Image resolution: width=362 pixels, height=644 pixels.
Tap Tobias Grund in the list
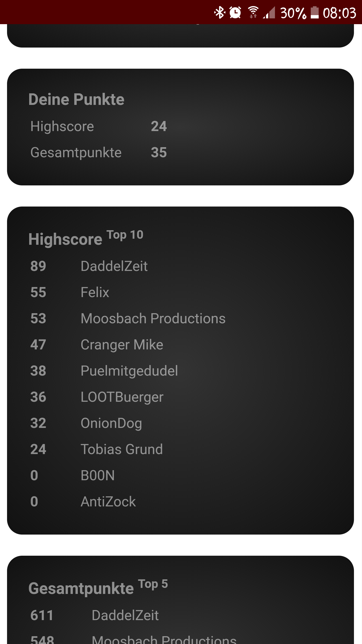point(122,449)
